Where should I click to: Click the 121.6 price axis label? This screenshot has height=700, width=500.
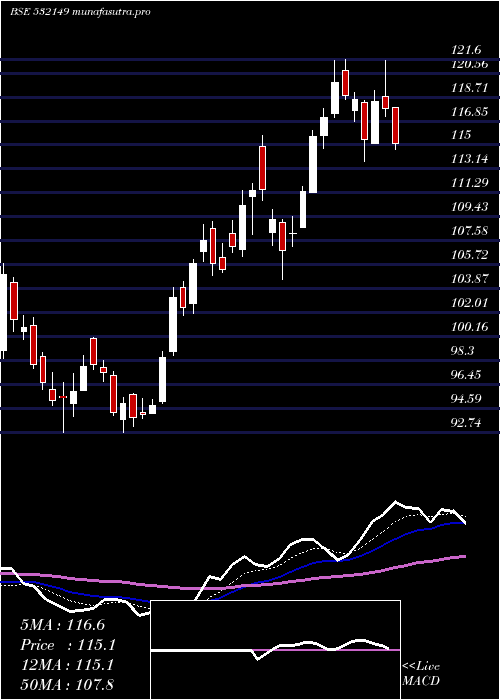467,51
